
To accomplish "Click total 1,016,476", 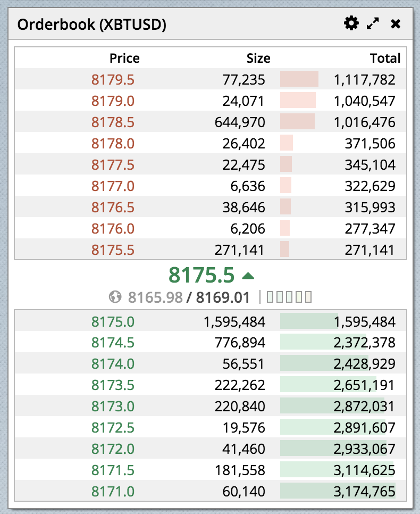I will 365,122.
